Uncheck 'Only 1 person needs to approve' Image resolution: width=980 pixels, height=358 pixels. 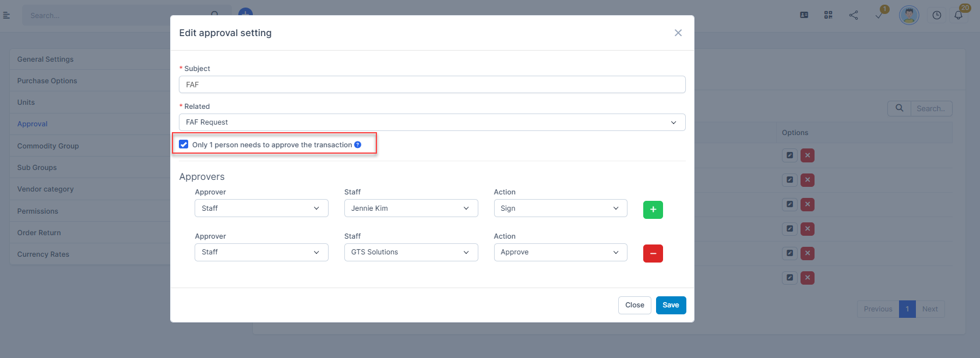click(184, 144)
